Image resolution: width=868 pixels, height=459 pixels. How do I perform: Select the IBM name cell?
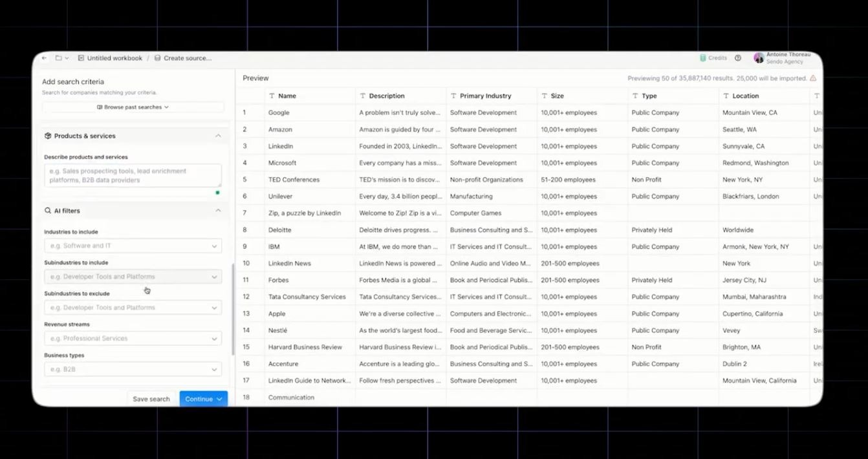310,247
